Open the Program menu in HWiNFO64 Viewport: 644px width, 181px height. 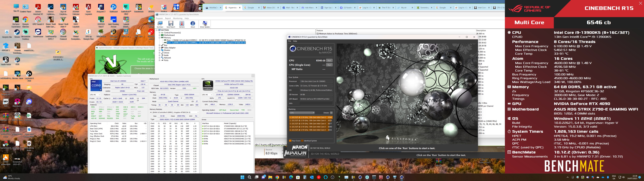159,18
